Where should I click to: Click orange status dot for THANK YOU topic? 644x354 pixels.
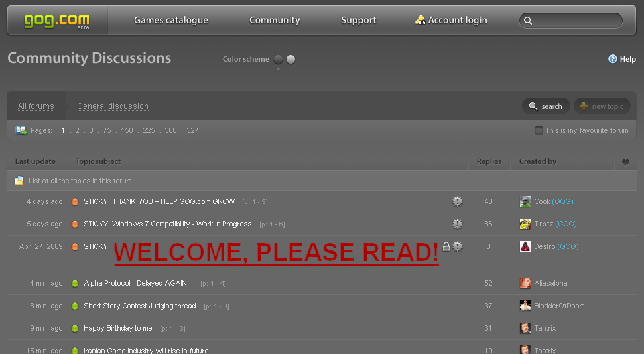click(75, 201)
